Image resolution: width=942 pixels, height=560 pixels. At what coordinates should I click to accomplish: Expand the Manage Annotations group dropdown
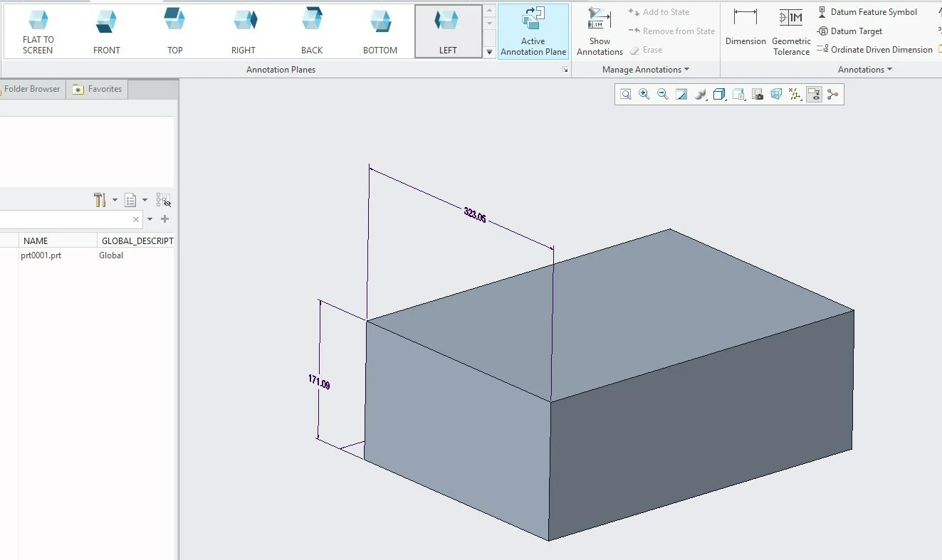[x=646, y=70]
